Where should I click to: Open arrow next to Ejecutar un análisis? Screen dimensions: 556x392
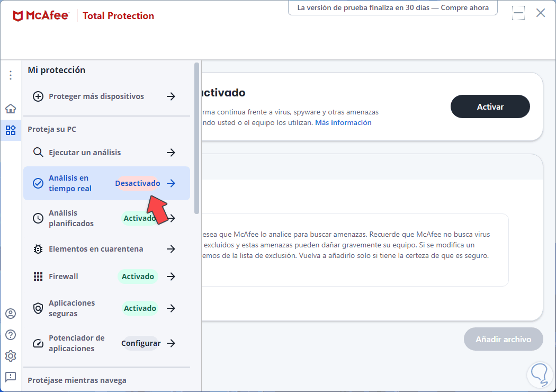(x=171, y=153)
